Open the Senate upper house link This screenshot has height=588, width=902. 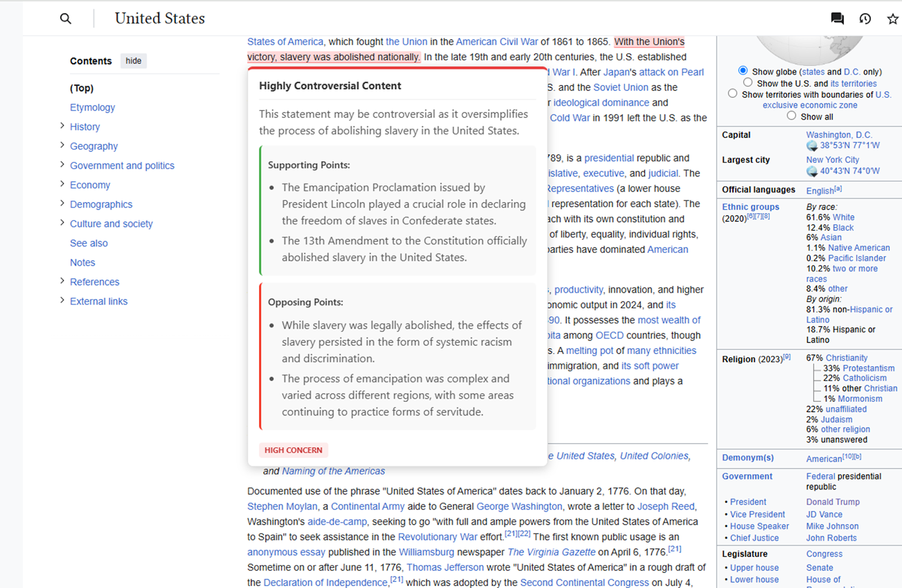pos(820,568)
